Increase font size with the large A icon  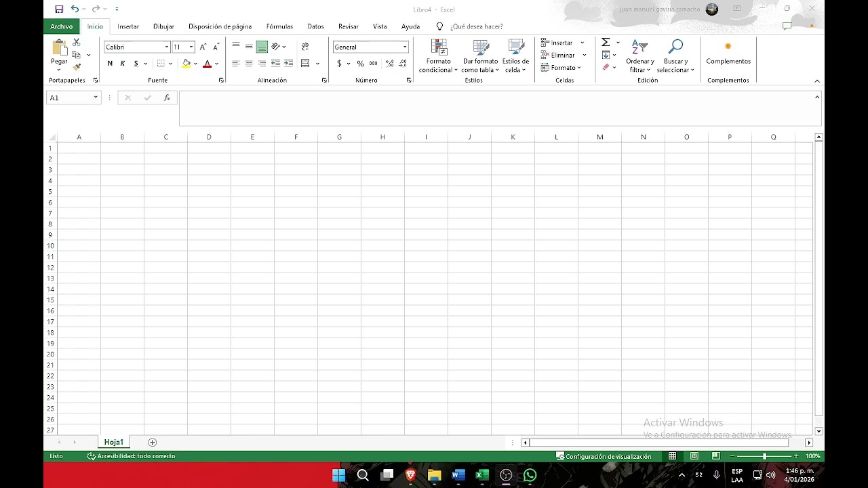pyautogui.click(x=203, y=47)
